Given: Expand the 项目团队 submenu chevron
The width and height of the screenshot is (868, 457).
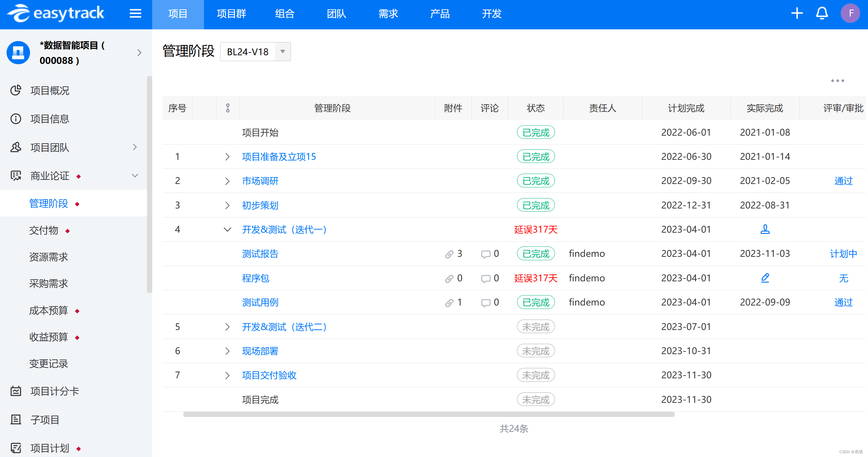Looking at the screenshot, I should [x=135, y=147].
